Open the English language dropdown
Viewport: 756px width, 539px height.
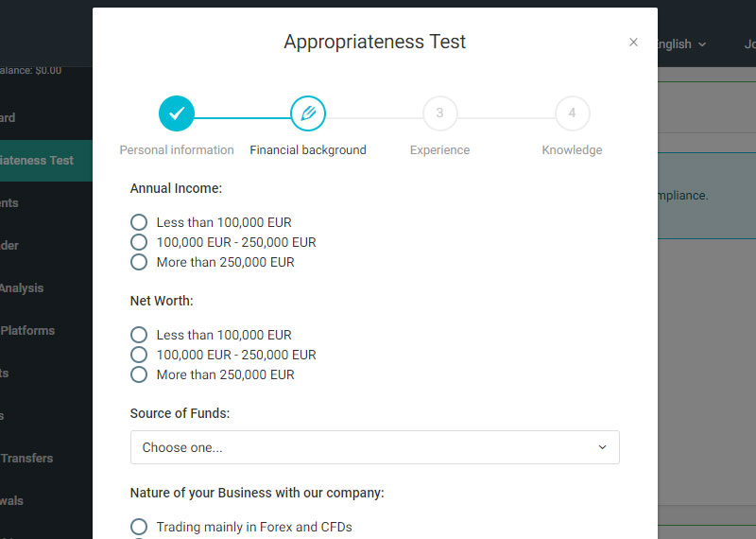click(x=679, y=44)
